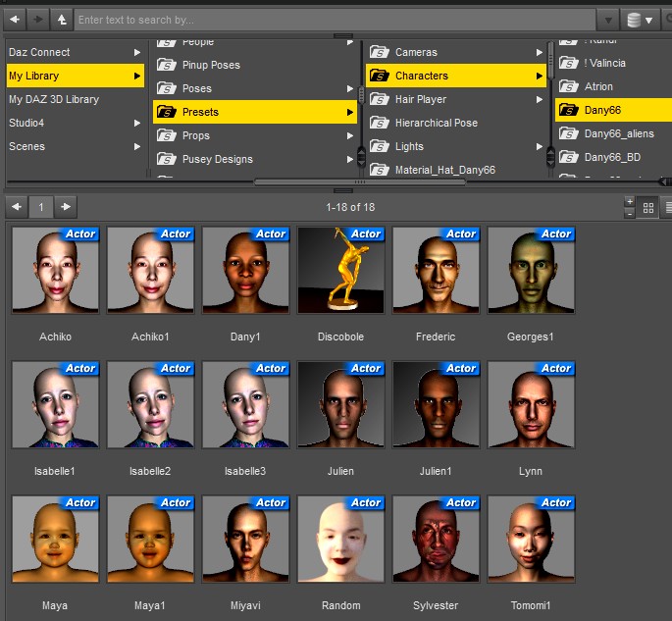Expand the Pusey Designs arrow

[x=350, y=160]
